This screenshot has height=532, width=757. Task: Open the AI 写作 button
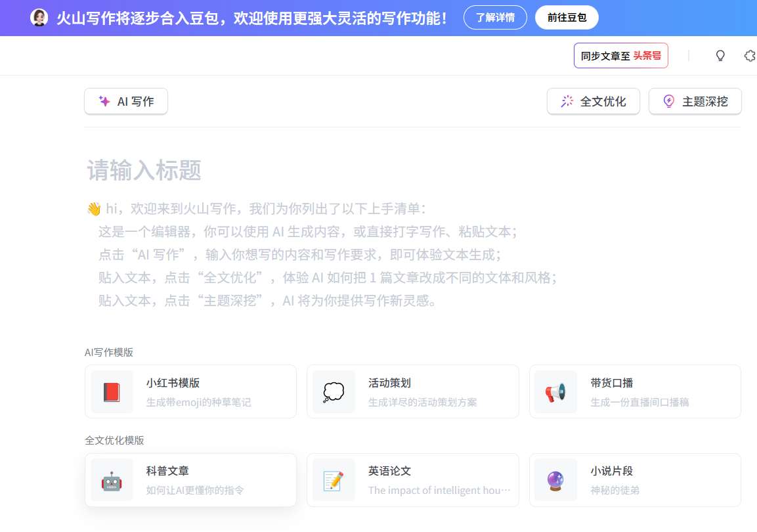[x=126, y=101]
